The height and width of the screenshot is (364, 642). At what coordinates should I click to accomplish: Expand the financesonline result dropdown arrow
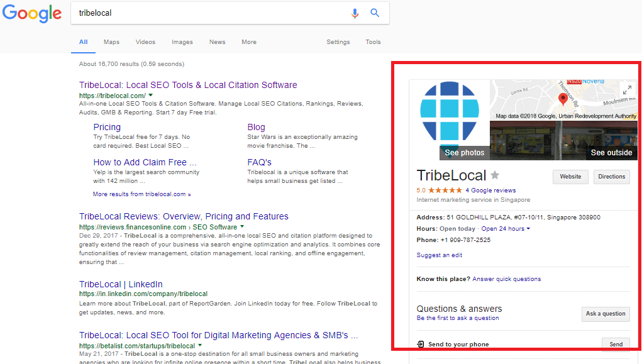coord(242,227)
